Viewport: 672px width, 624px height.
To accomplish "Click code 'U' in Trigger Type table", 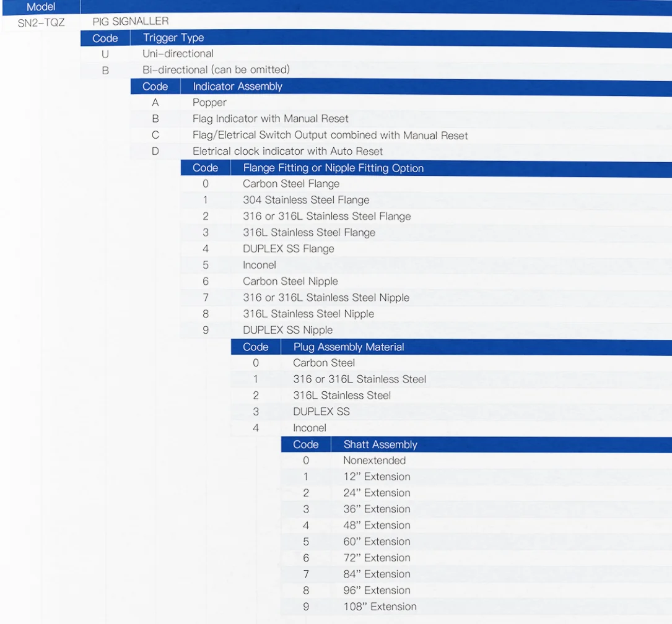I will coord(105,54).
